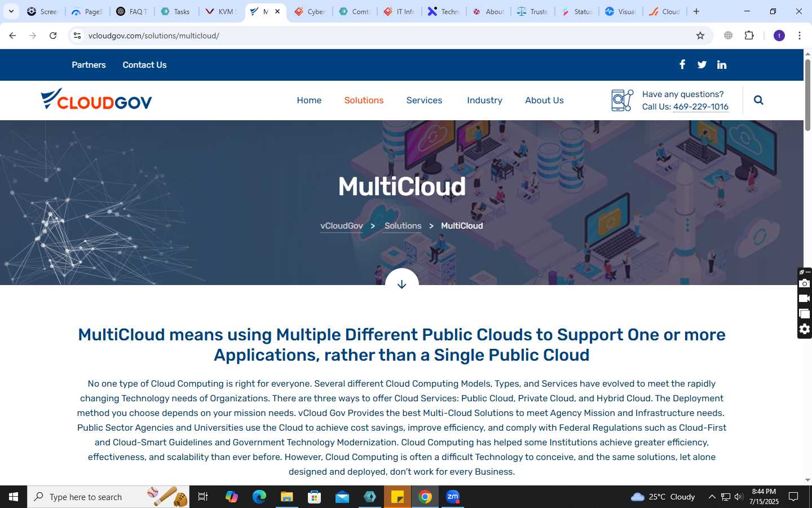Switch to the IT Infr browser tab
The height and width of the screenshot is (508, 812).
(399, 11)
